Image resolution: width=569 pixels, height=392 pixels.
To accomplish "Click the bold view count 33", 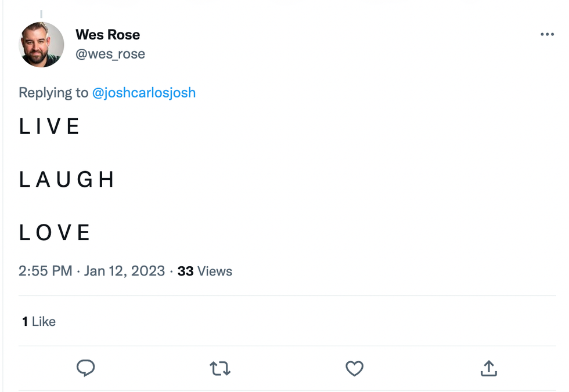I will (x=185, y=271).
